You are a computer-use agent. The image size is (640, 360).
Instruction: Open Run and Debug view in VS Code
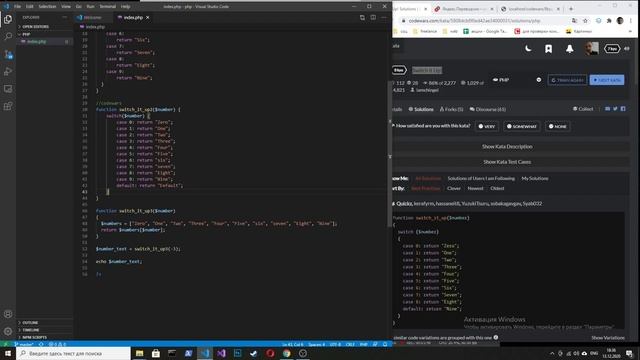[8, 71]
